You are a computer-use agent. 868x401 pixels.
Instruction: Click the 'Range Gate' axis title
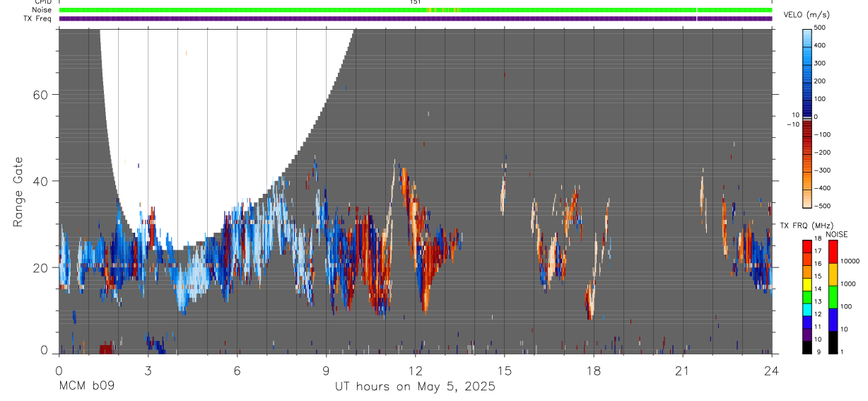(x=19, y=192)
